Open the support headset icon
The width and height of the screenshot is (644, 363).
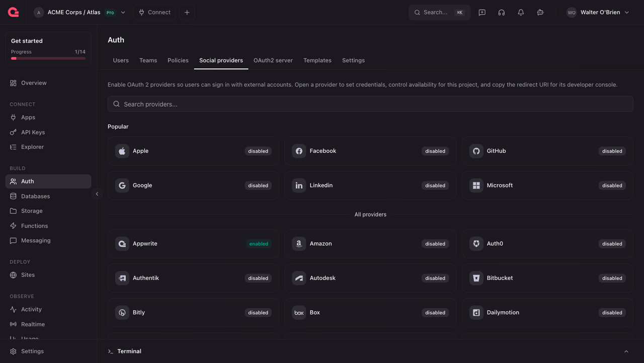coord(502,13)
